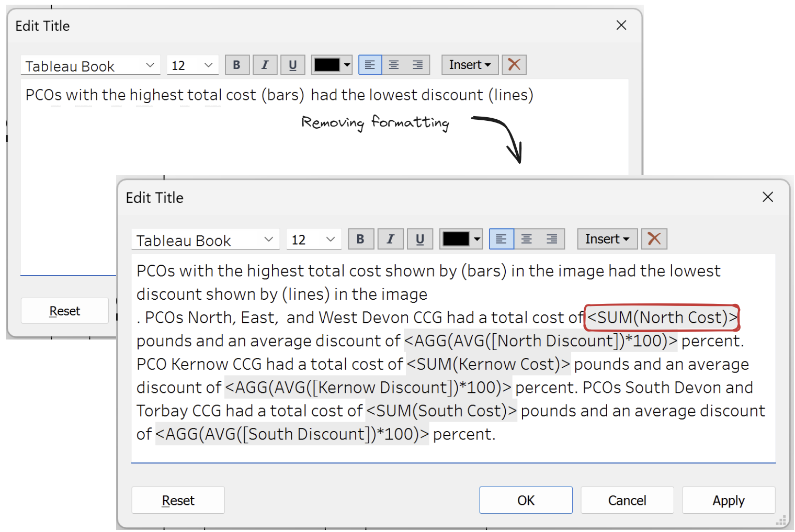Click the red X clear button in the back dialog

[514, 65]
